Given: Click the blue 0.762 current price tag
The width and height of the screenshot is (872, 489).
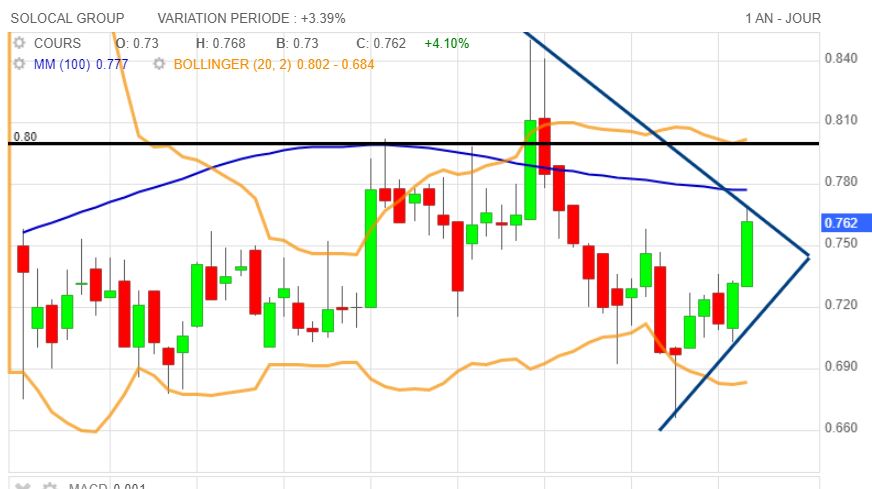Looking at the screenshot, I should click(x=845, y=223).
